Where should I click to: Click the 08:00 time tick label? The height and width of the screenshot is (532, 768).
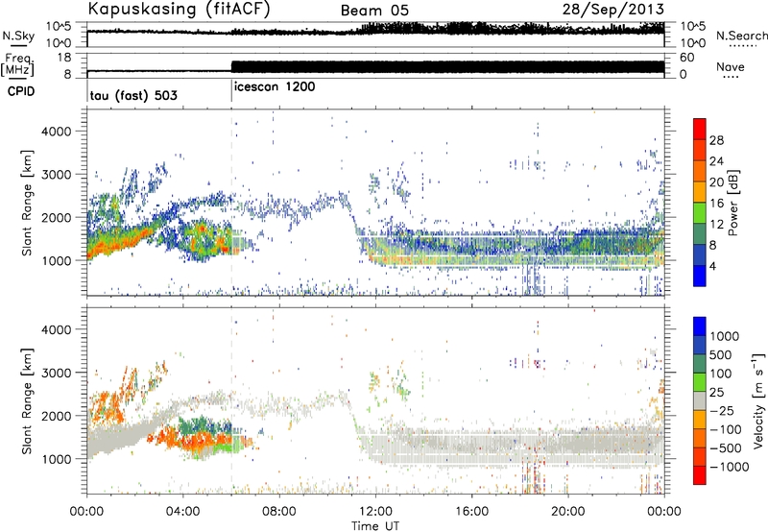pos(279,512)
